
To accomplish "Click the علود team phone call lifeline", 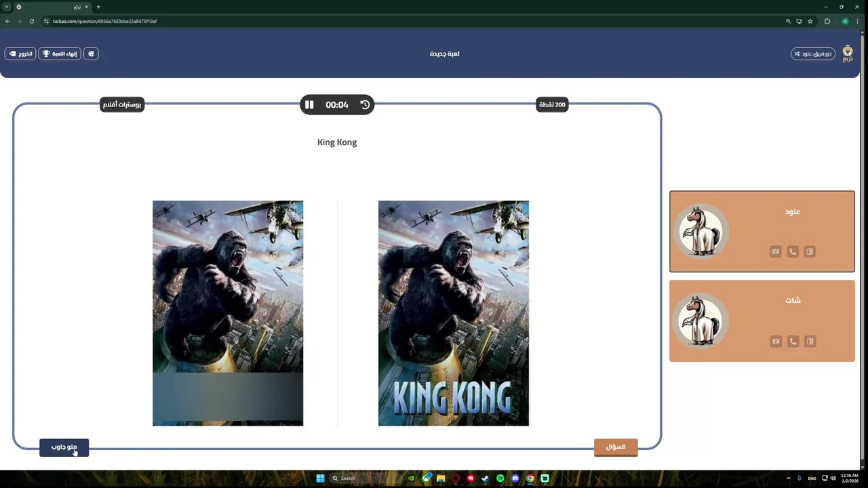I will 793,251.
